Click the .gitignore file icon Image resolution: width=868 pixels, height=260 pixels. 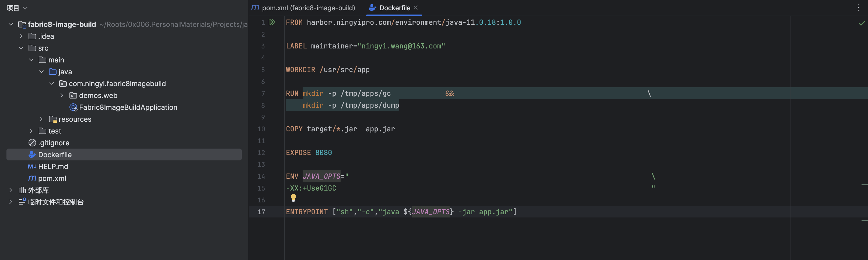pos(32,142)
